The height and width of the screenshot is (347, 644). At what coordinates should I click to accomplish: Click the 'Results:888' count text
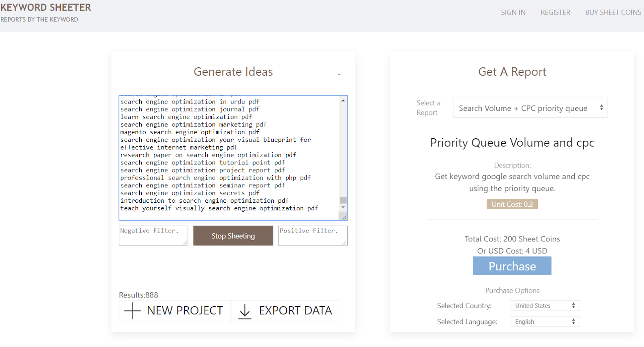pos(138,295)
